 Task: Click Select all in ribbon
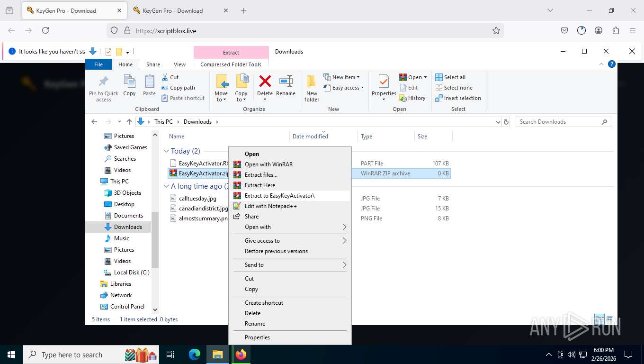tap(450, 77)
